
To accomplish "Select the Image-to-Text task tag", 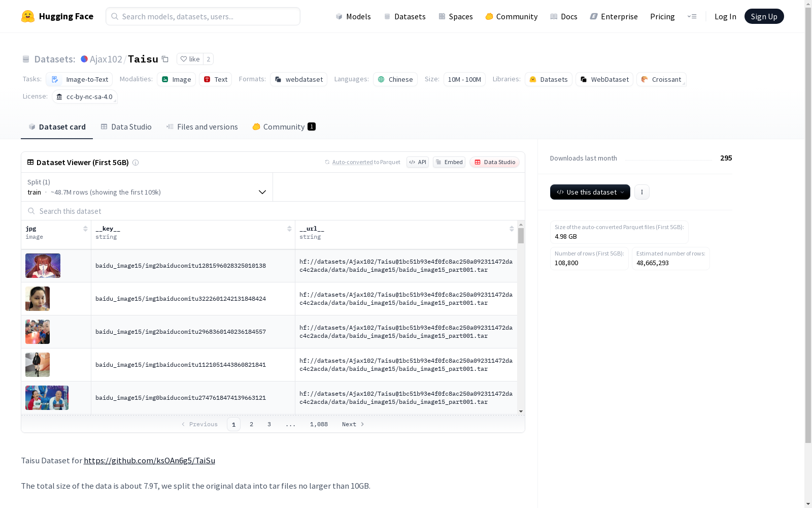I will click(x=79, y=79).
